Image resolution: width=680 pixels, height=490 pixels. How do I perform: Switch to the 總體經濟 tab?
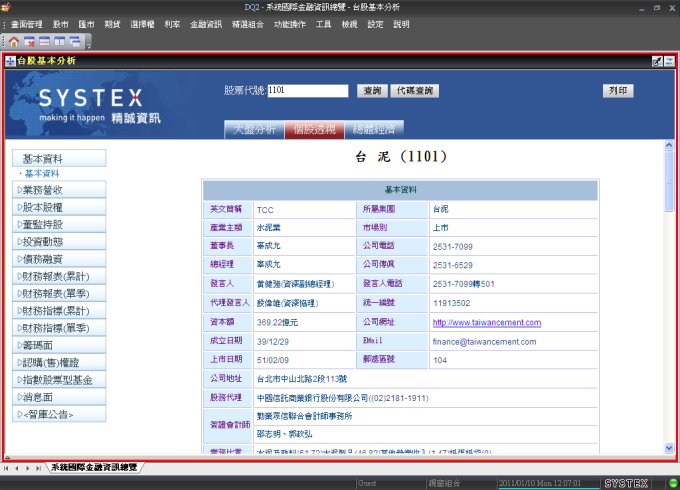pos(374,130)
